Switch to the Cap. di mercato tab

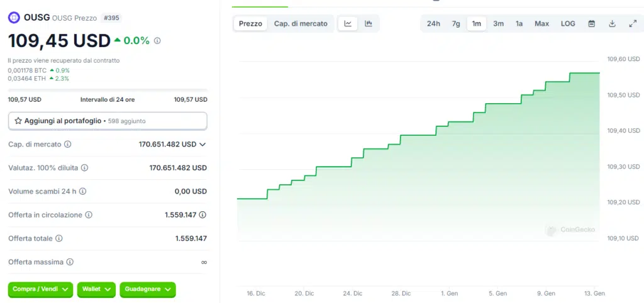pyautogui.click(x=301, y=24)
